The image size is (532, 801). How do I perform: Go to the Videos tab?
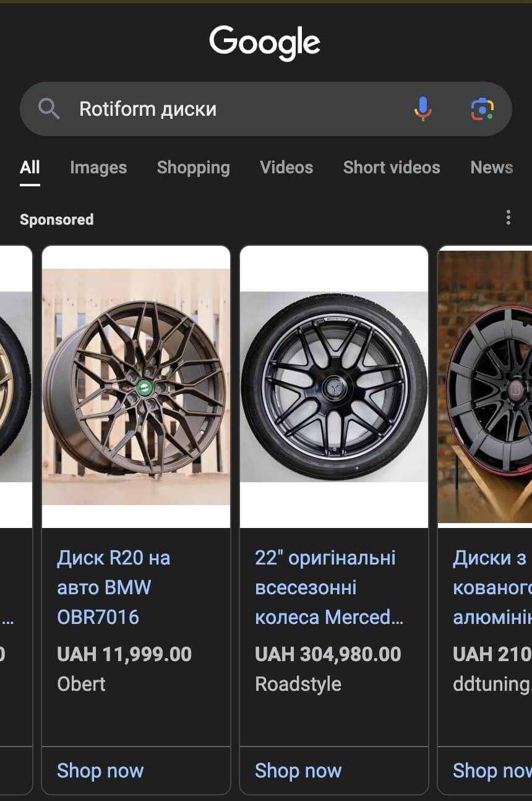pos(286,167)
